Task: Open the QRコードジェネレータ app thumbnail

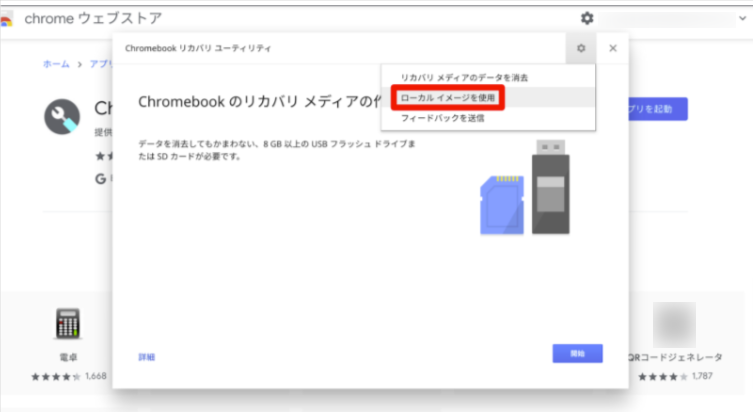Action: [x=674, y=325]
